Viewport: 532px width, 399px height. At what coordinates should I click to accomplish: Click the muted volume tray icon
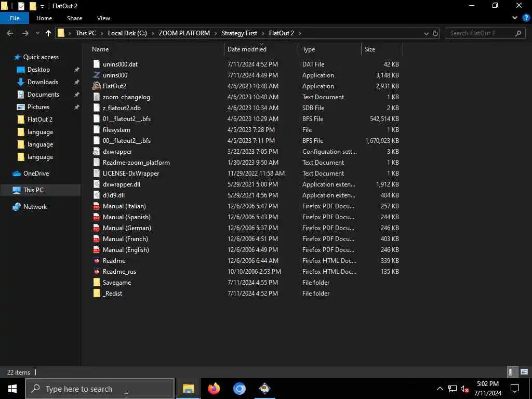[465, 389]
